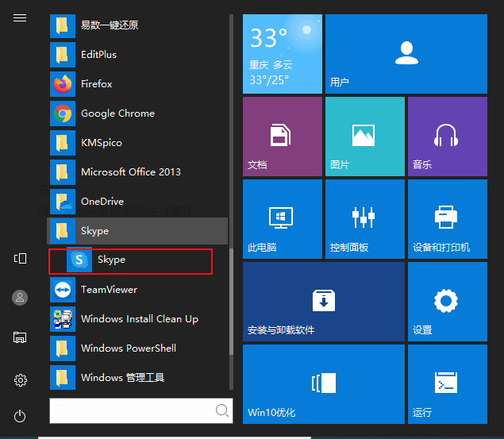Open the hamburger menu at top left
The width and height of the screenshot is (504, 439).
click(20, 18)
